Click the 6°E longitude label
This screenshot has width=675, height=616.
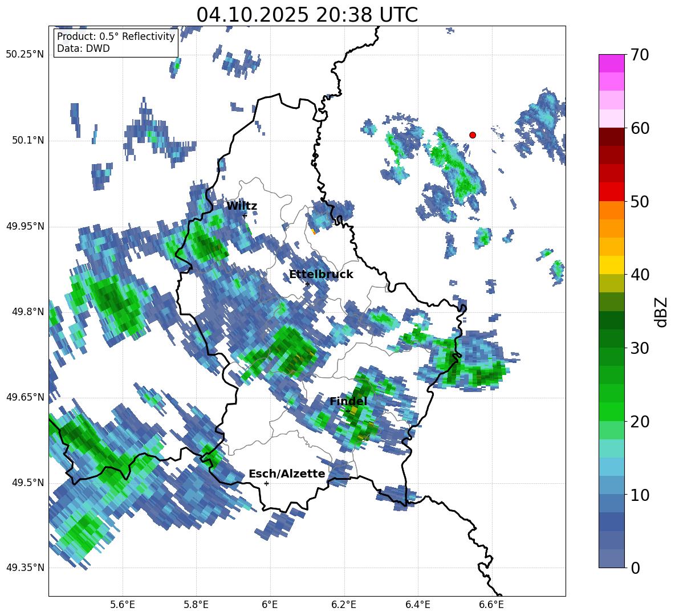pos(270,605)
